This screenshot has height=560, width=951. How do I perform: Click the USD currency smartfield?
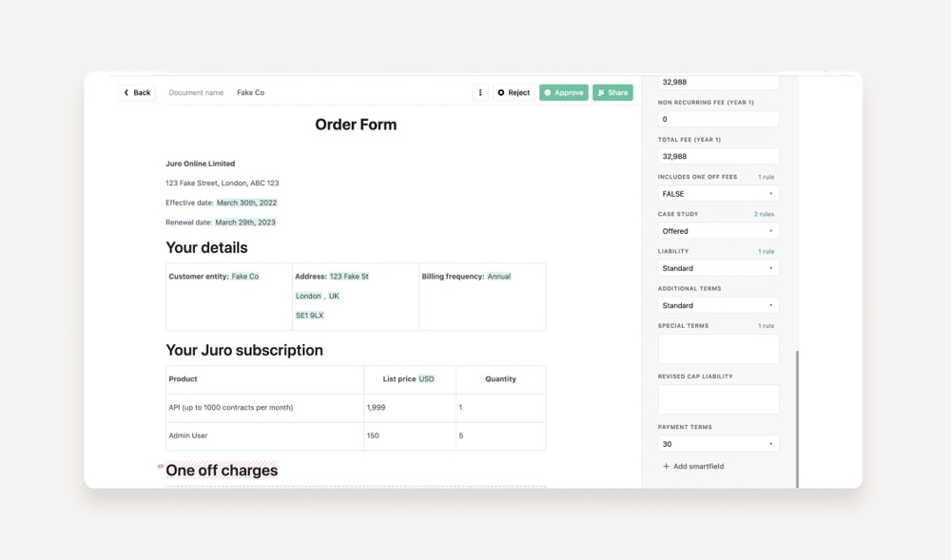click(x=426, y=379)
